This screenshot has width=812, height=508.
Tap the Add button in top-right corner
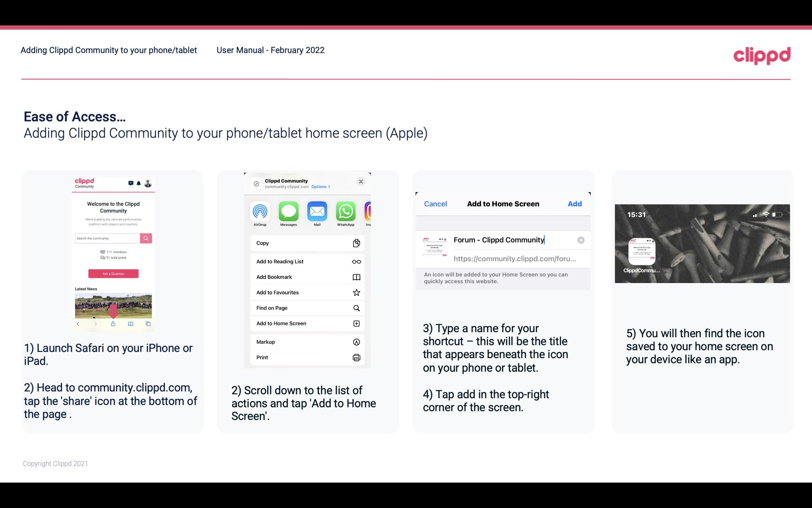coord(575,204)
